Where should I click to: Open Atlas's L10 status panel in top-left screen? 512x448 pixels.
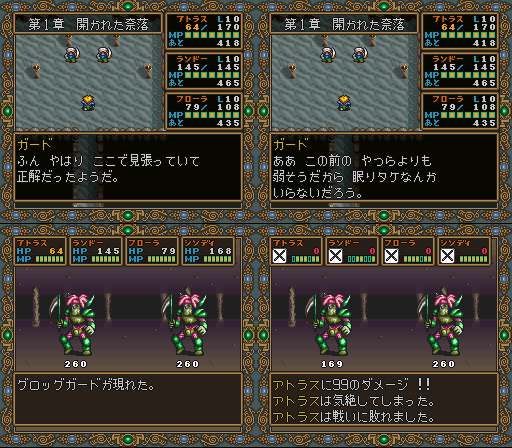(204, 31)
